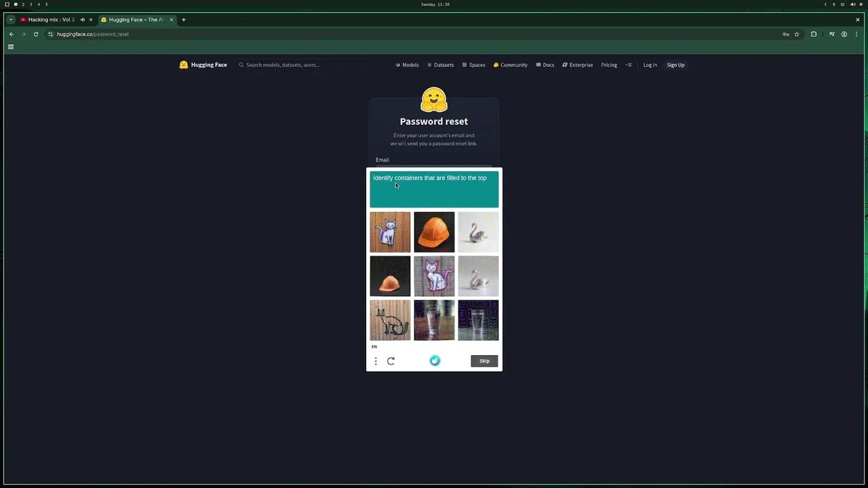Open Datasets in the navigation bar
The width and height of the screenshot is (868, 488).
tap(440, 65)
